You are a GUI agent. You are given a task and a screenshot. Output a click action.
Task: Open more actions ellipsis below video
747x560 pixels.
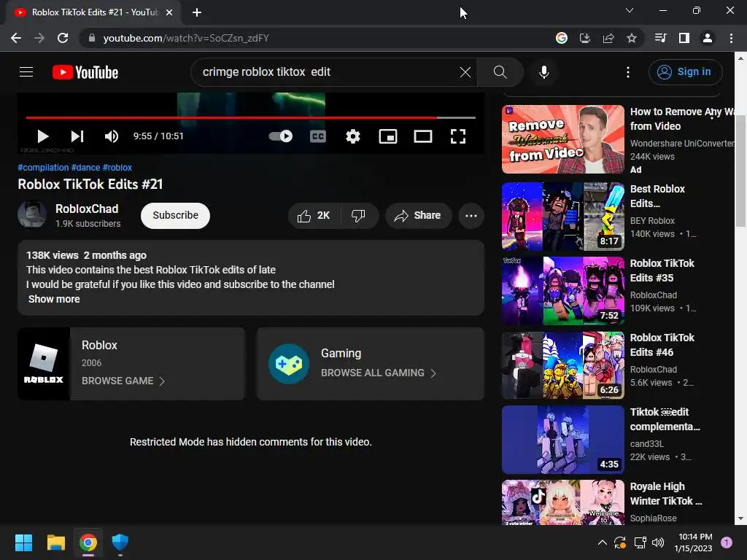pyautogui.click(x=471, y=216)
